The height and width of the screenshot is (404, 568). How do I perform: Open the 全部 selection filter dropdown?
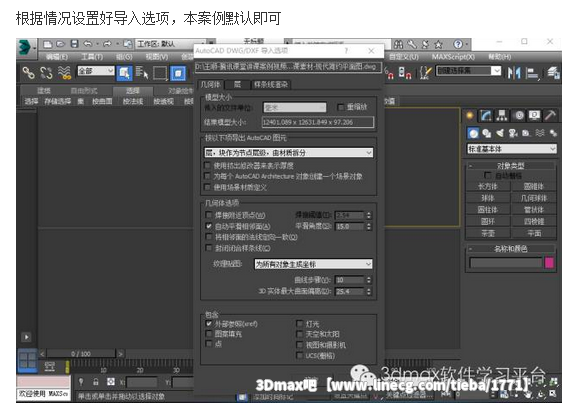click(x=96, y=71)
